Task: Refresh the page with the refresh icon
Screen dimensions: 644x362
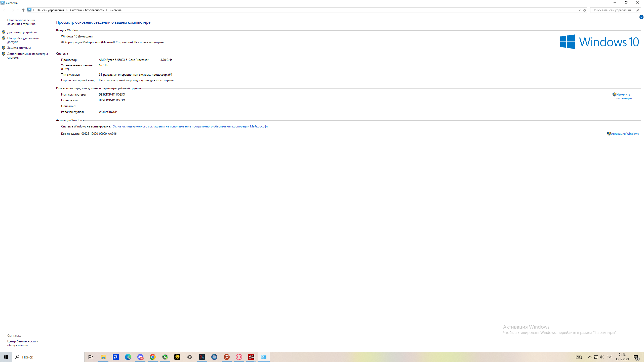Action: [x=584, y=10]
